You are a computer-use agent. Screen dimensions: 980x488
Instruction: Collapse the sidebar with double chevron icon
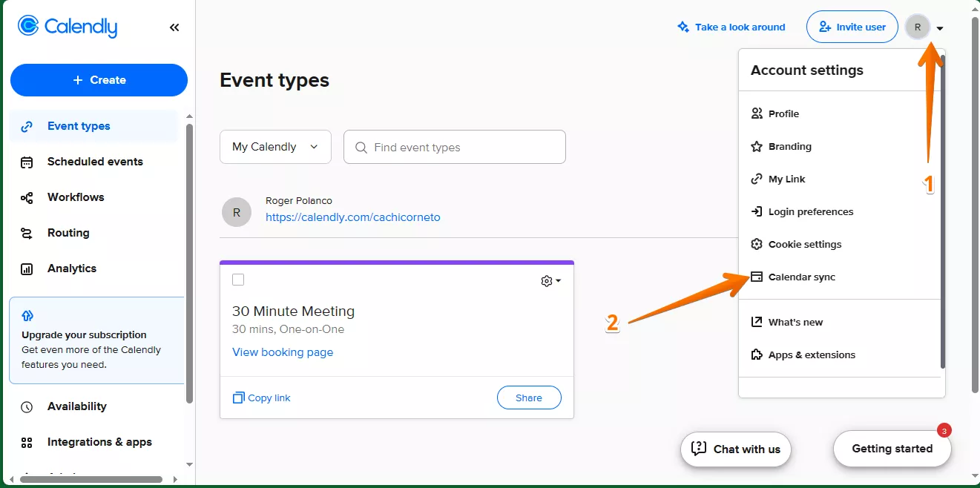click(174, 27)
